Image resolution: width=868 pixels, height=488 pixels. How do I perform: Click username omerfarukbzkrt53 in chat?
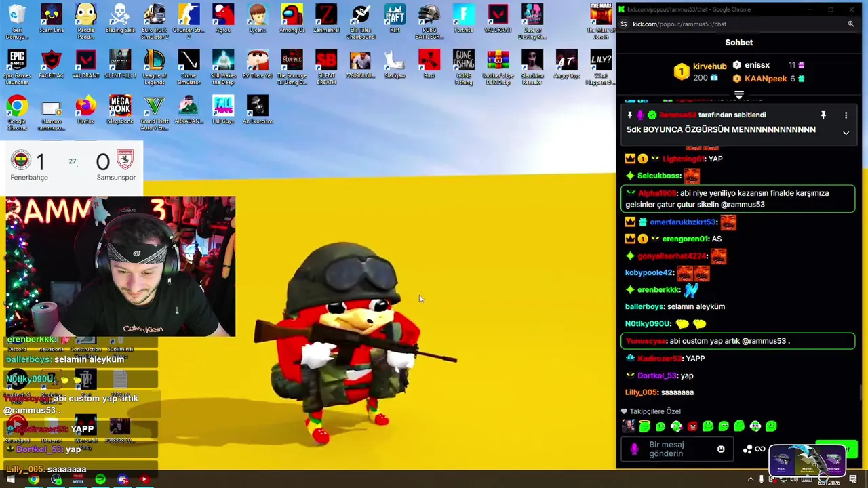(x=683, y=222)
